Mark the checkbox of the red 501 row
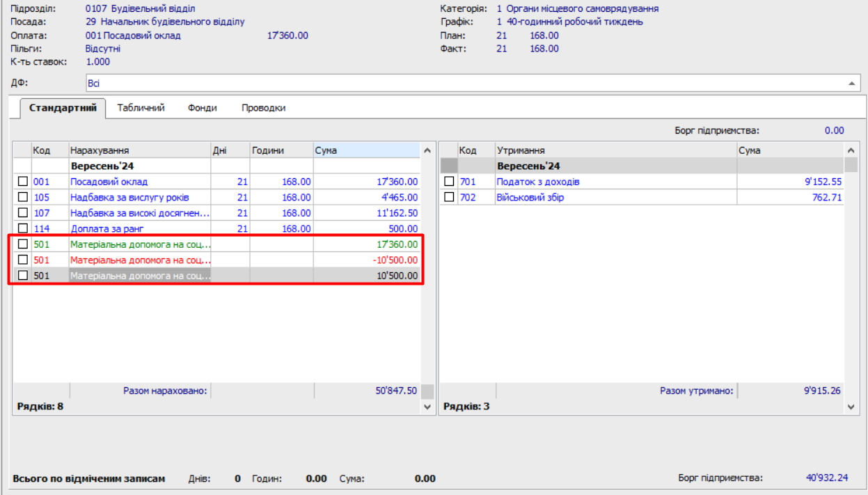 tap(23, 260)
